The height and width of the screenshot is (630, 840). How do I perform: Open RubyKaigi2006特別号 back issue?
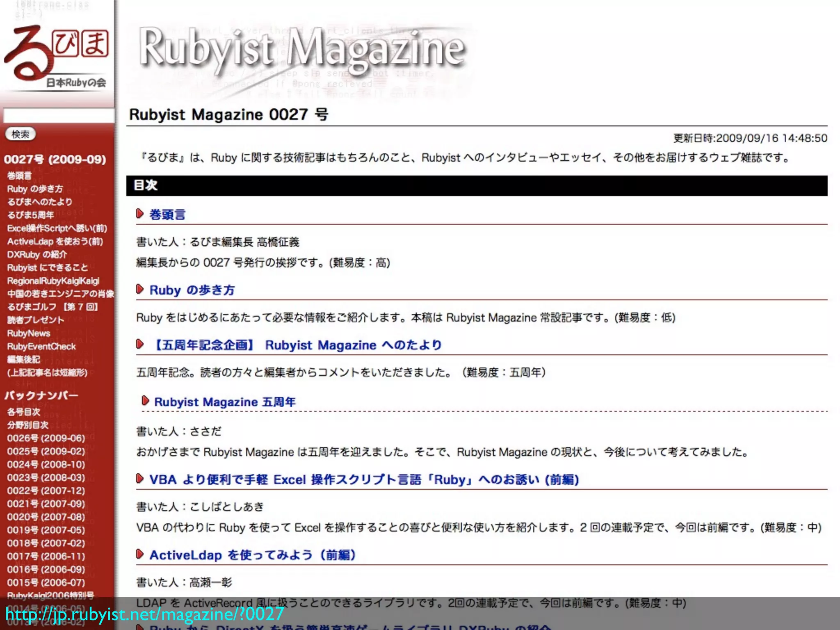[x=50, y=595]
